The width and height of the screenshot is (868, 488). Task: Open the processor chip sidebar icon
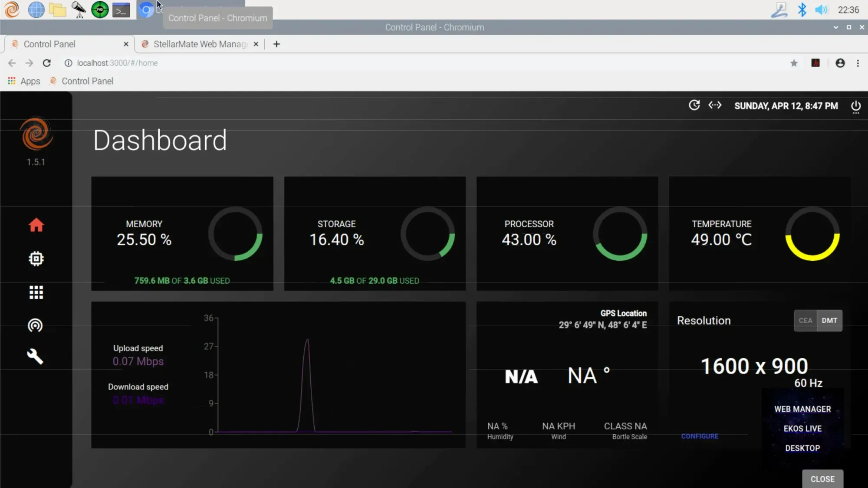(36, 259)
